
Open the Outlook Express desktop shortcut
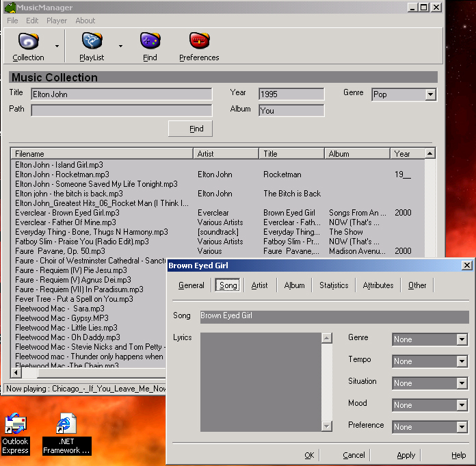click(x=15, y=426)
